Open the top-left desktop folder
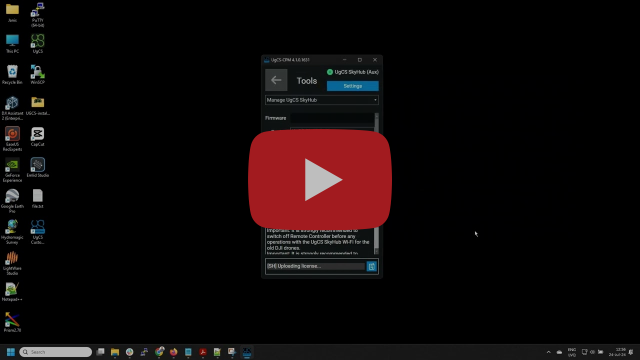 pos(12,13)
